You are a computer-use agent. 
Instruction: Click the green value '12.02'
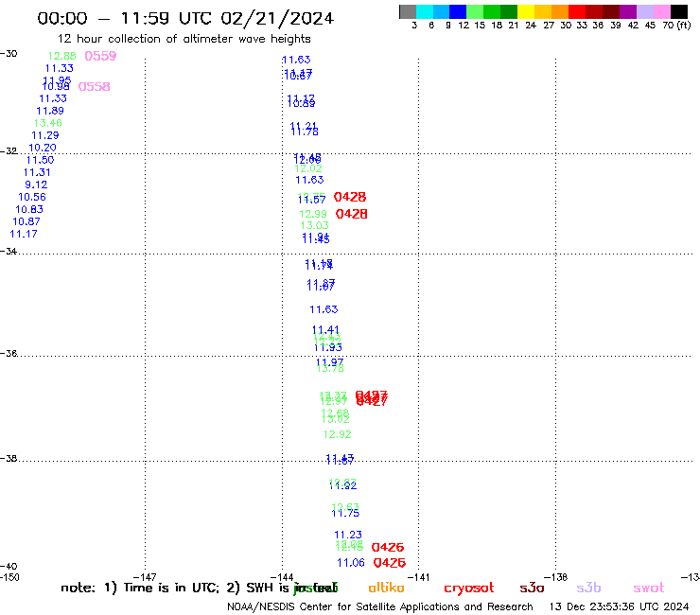tap(308, 168)
